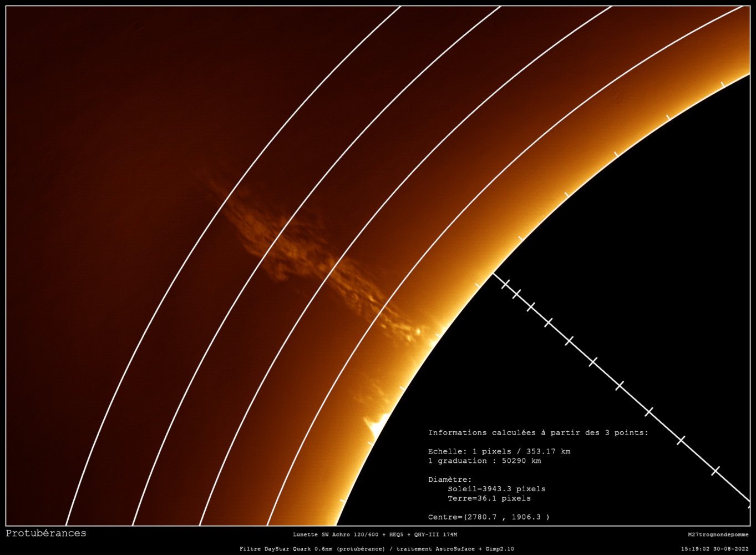Click the "Lunette SW Achro 120/600 + HEQ5 + QHY-III 174M" caption

pos(375,535)
